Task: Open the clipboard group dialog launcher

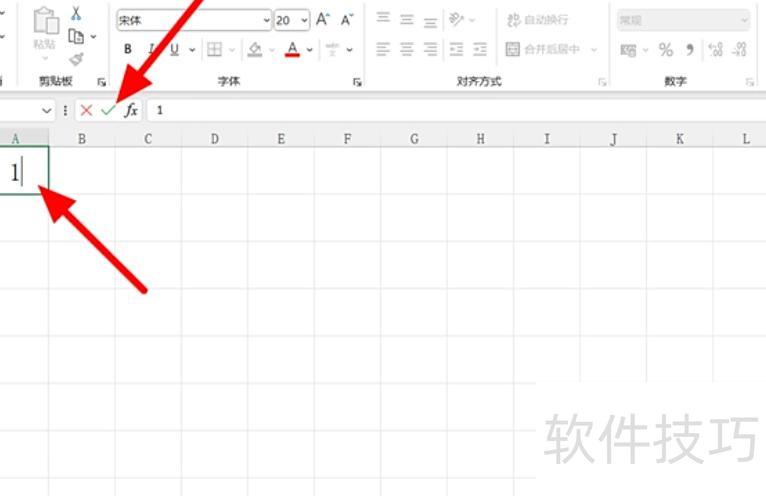Action: pos(102,82)
